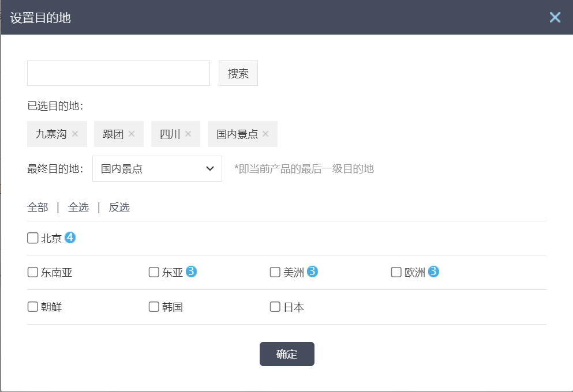Screen dimensions: 573x392
Task: Show 全部 destinations
Action: tap(38, 208)
